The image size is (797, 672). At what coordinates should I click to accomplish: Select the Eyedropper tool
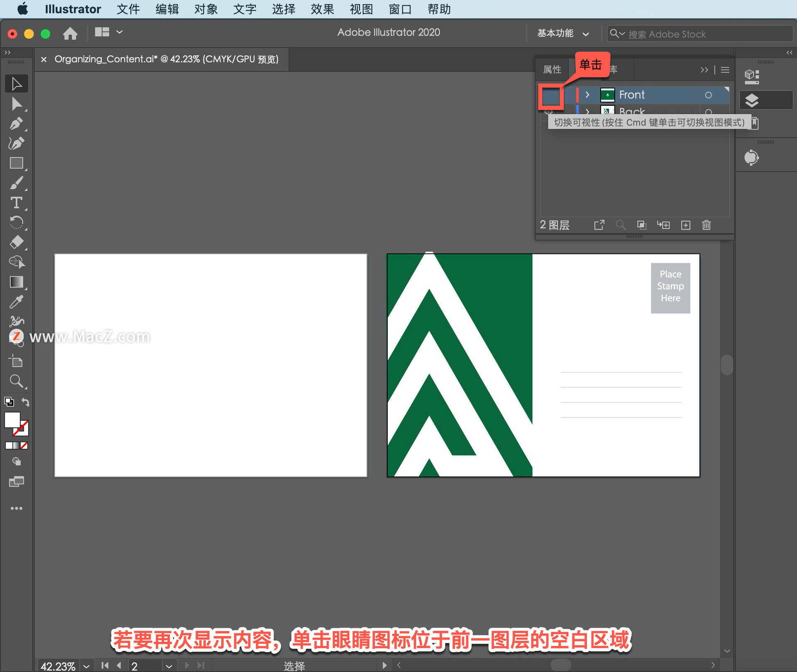16,302
